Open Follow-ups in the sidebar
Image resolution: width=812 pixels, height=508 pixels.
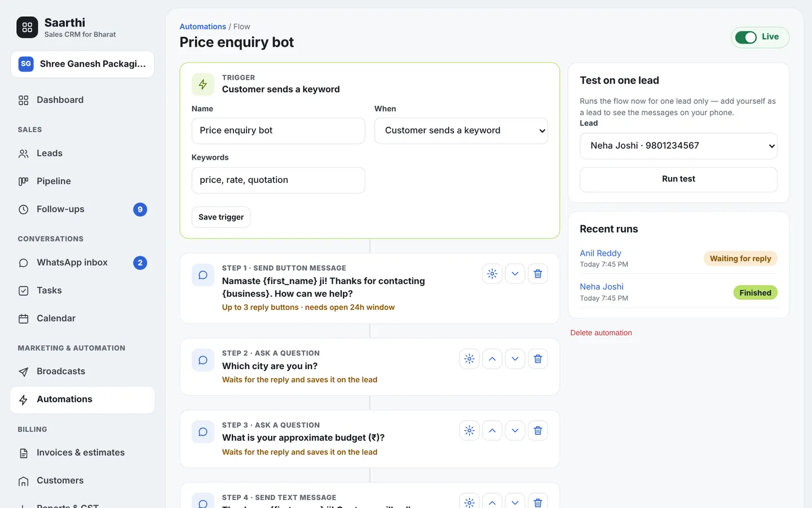tap(82, 209)
